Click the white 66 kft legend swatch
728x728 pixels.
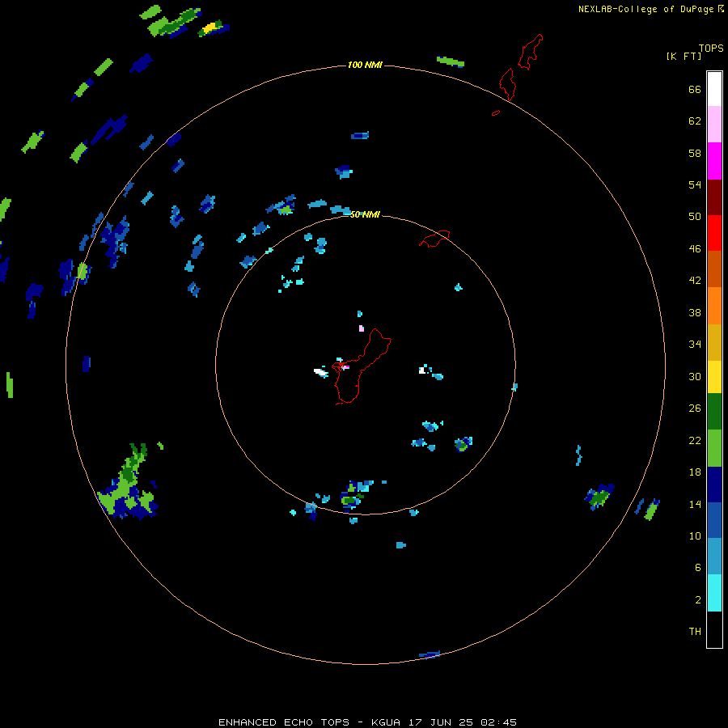(714, 89)
